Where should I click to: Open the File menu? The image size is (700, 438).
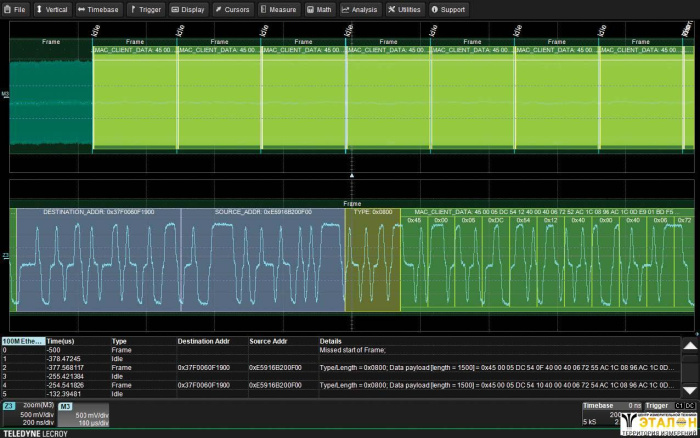[15, 9]
